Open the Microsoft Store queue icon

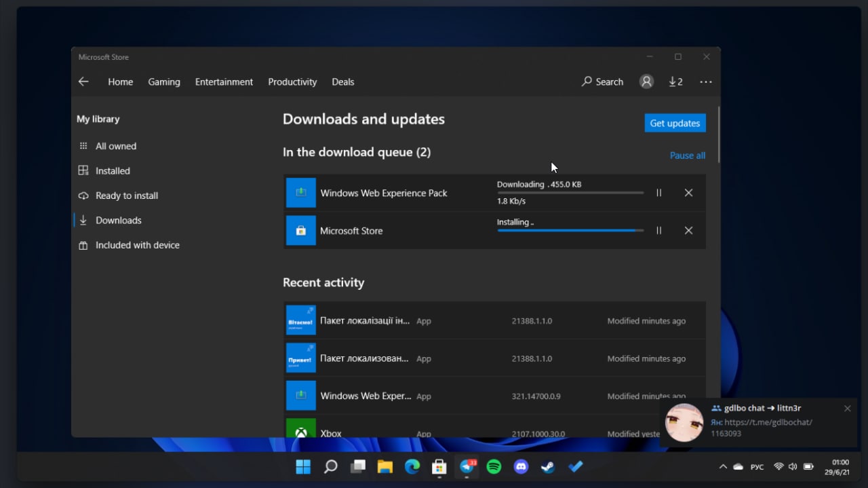click(x=300, y=231)
